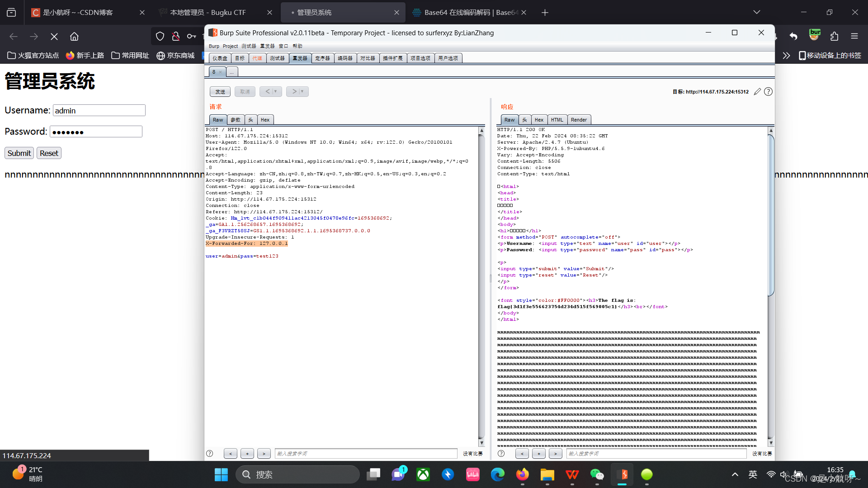Open 京东商城 bookmark
The width and height of the screenshot is (868, 488).
point(175,55)
